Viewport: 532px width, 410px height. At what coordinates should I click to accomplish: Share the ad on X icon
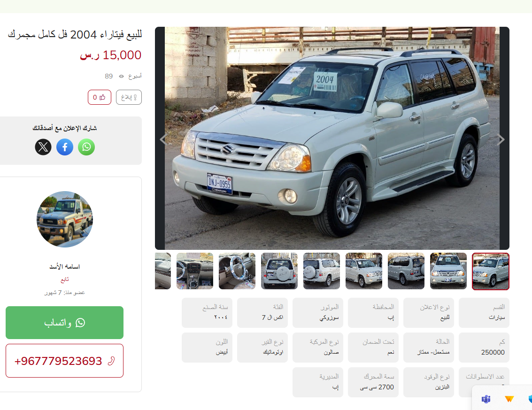coord(43,147)
